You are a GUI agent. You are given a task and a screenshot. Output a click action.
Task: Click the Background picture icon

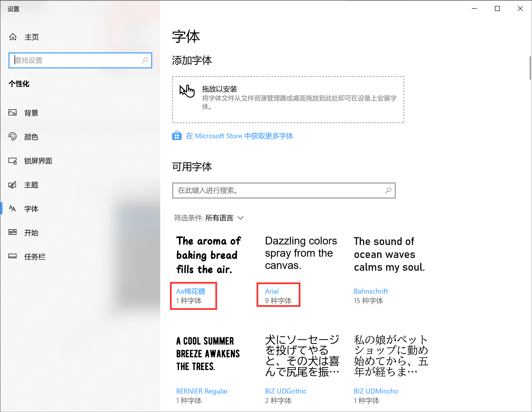[x=12, y=113]
